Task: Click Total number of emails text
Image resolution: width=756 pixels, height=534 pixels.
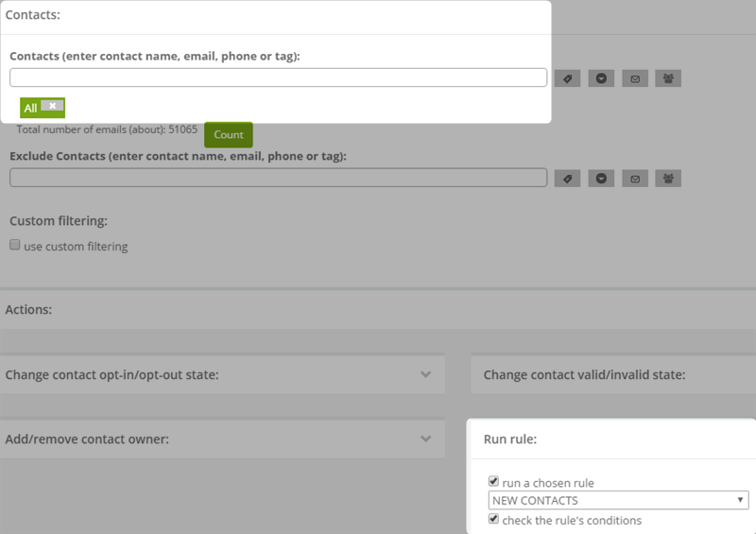Action: click(107, 129)
